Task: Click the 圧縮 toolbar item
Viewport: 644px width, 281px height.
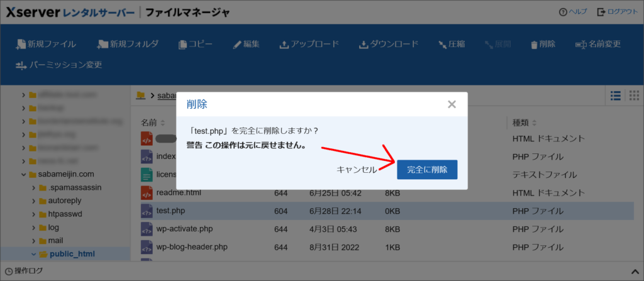Action: point(452,45)
